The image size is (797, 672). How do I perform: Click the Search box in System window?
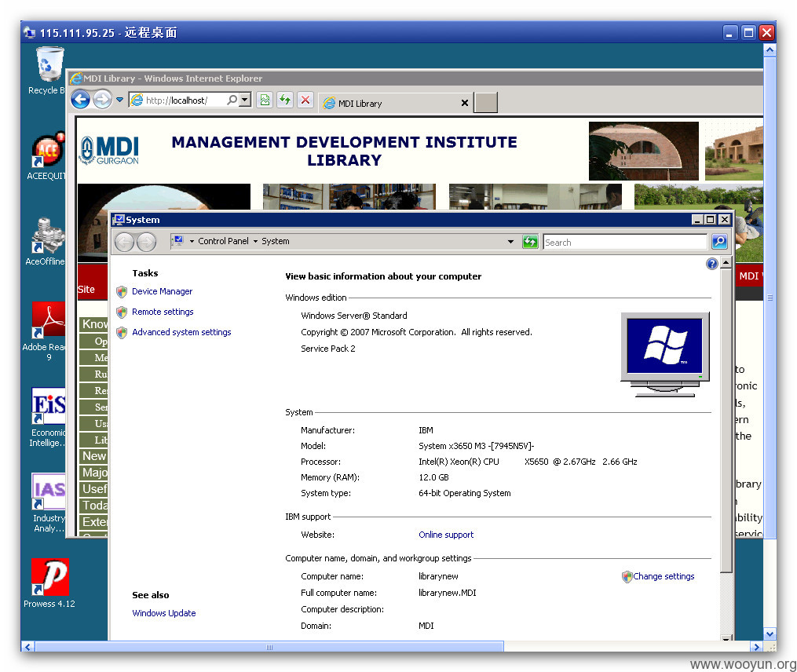click(x=625, y=243)
